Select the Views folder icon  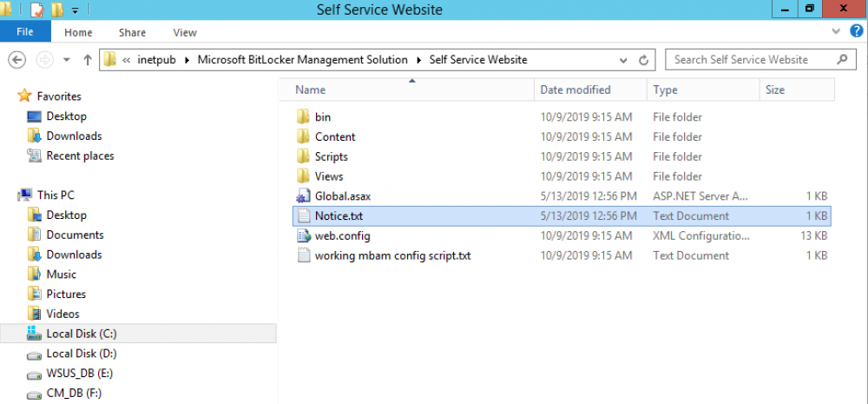point(303,176)
